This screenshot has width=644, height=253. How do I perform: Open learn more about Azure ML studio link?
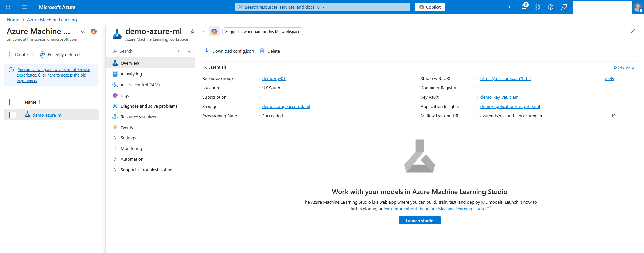[x=437, y=209]
